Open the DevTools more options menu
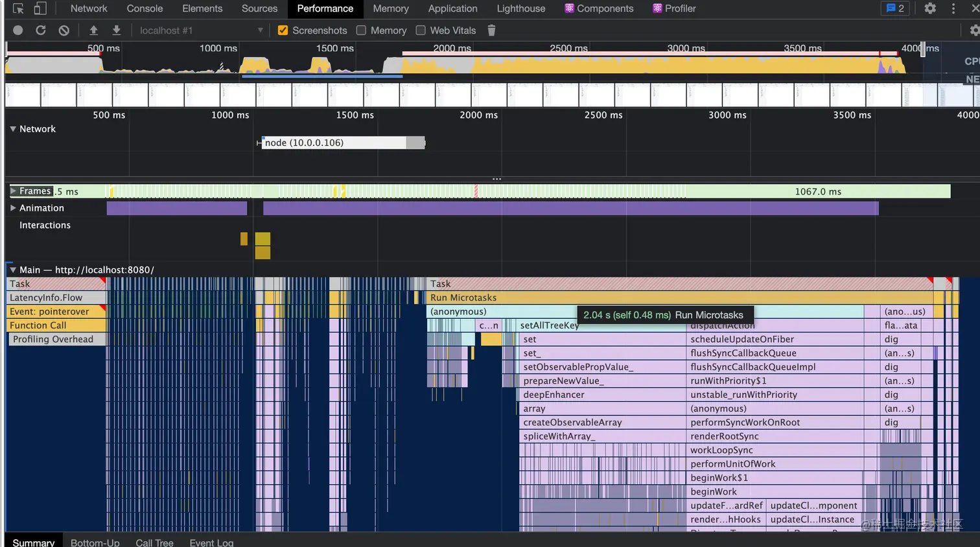This screenshot has width=980, height=547. point(953,8)
